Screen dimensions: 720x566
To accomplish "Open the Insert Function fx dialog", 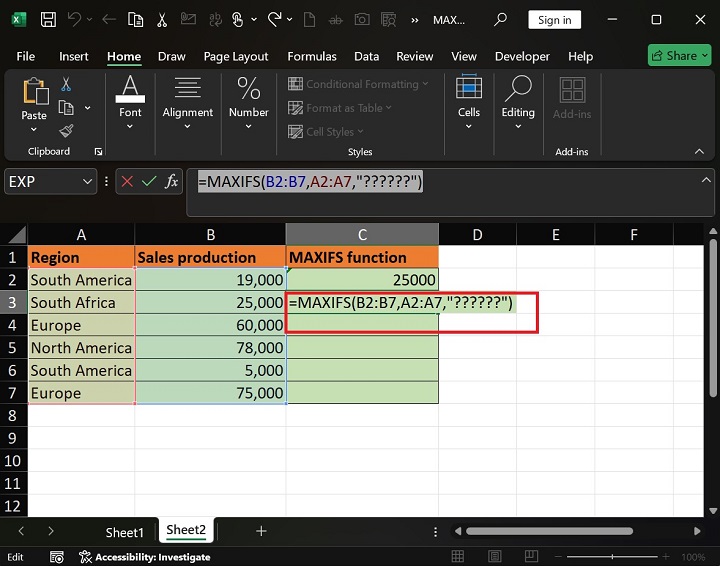I will [172, 182].
